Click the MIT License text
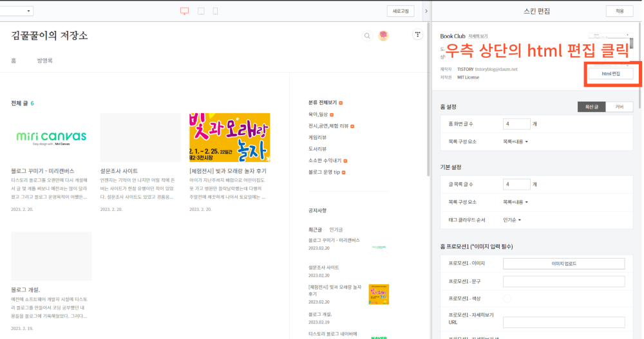The width and height of the screenshot is (644, 339). point(468,78)
